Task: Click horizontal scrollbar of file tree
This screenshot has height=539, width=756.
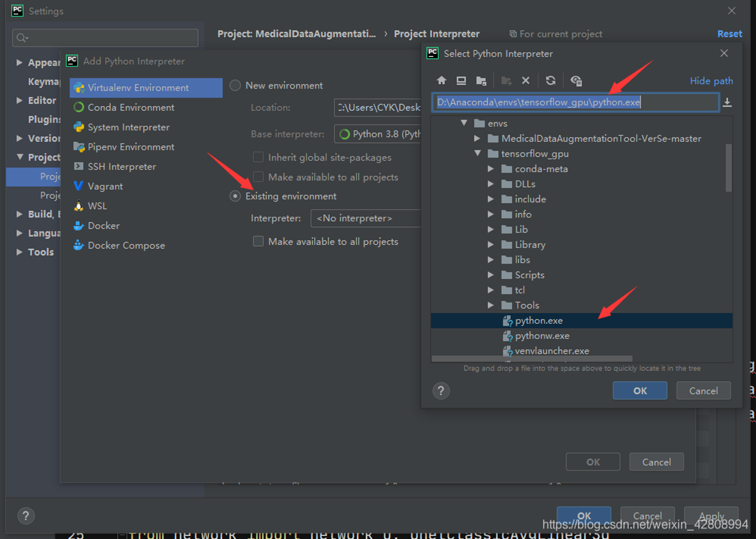Action: point(532,359)
